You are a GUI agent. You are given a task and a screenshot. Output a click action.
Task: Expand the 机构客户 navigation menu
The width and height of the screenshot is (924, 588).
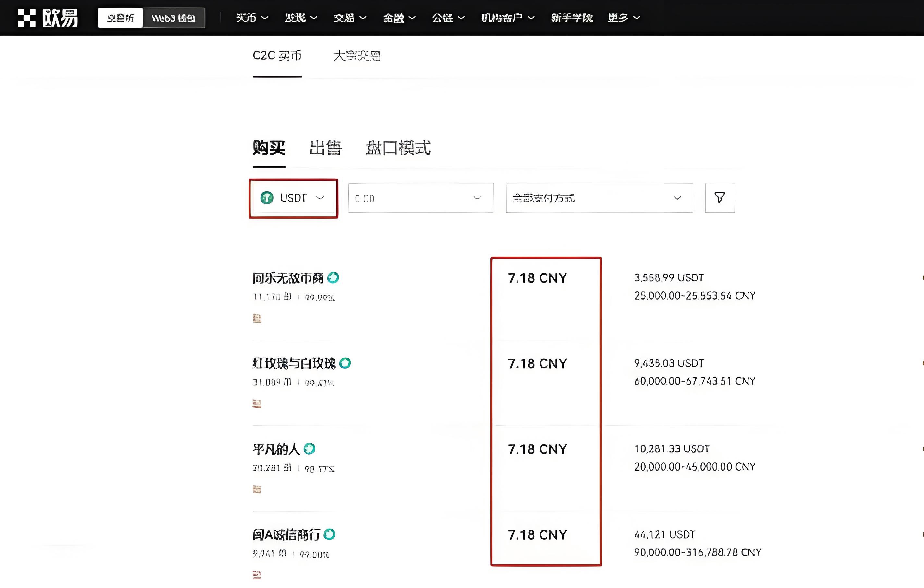[508, 18]
